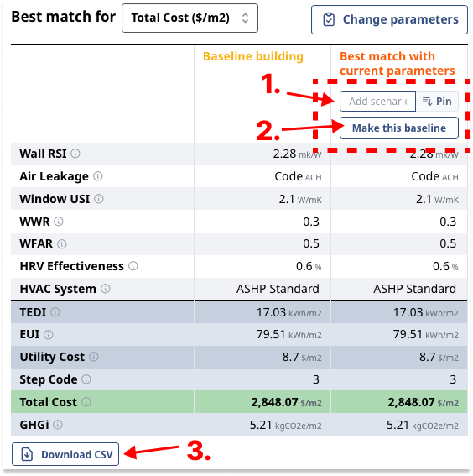Click the TEDI info icon
473x476 pixels.
pos(55,312)
